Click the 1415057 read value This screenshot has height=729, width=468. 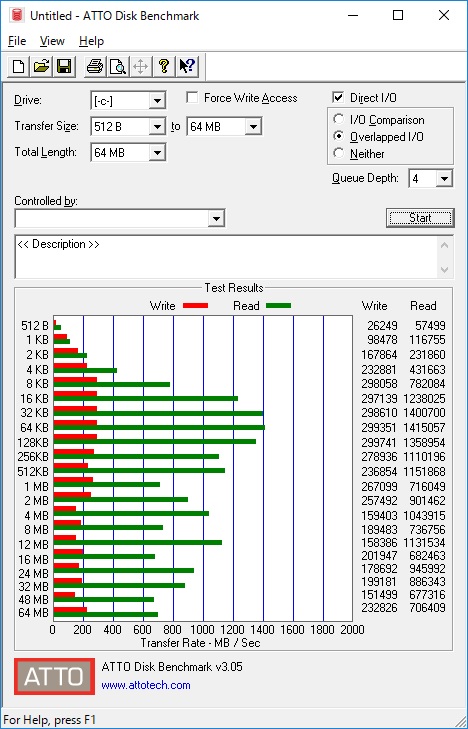point(427,428)
